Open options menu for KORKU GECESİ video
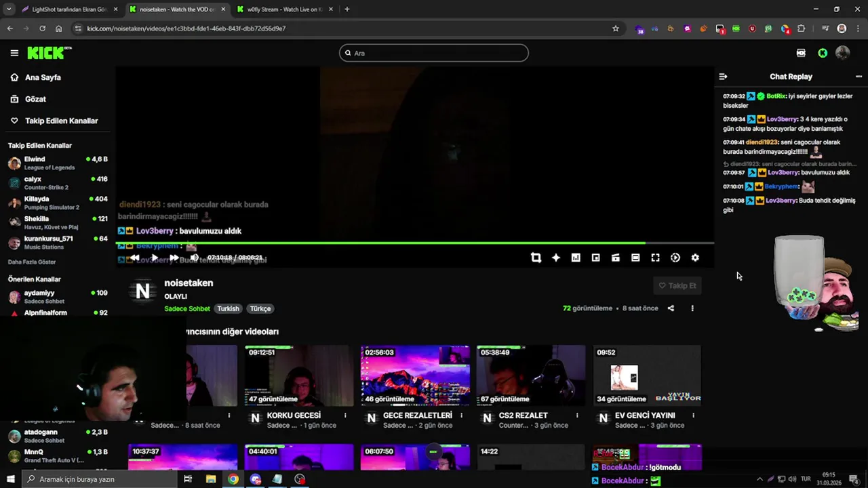 (345, 415)
